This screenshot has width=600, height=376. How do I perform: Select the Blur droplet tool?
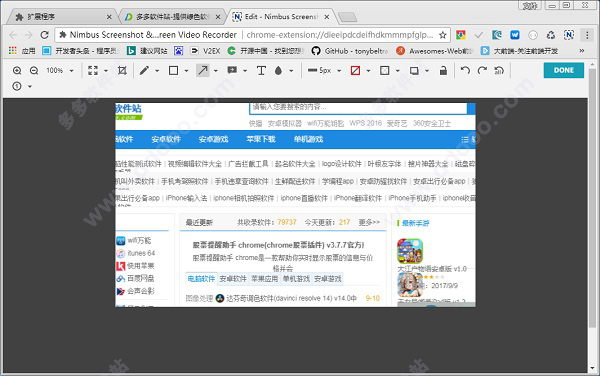pyautogui.click(x=278, y=70)
